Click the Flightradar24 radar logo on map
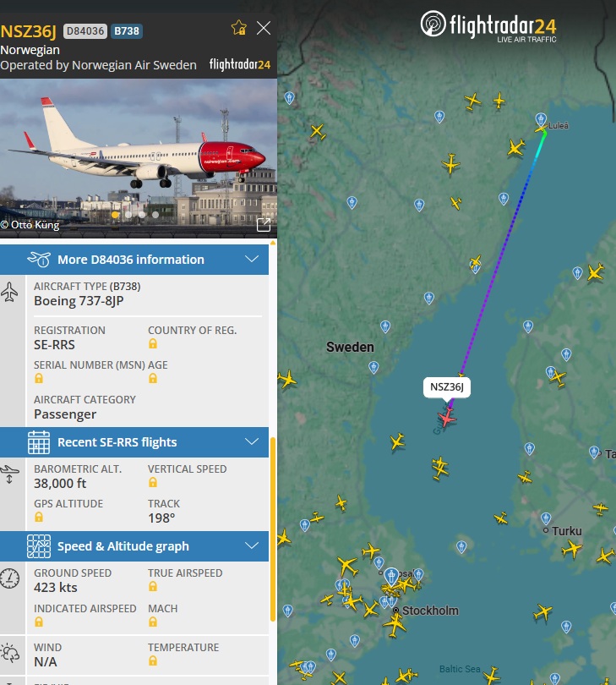Screen dimensions: 616x685 pyautogui.click(x=433, y=24)
